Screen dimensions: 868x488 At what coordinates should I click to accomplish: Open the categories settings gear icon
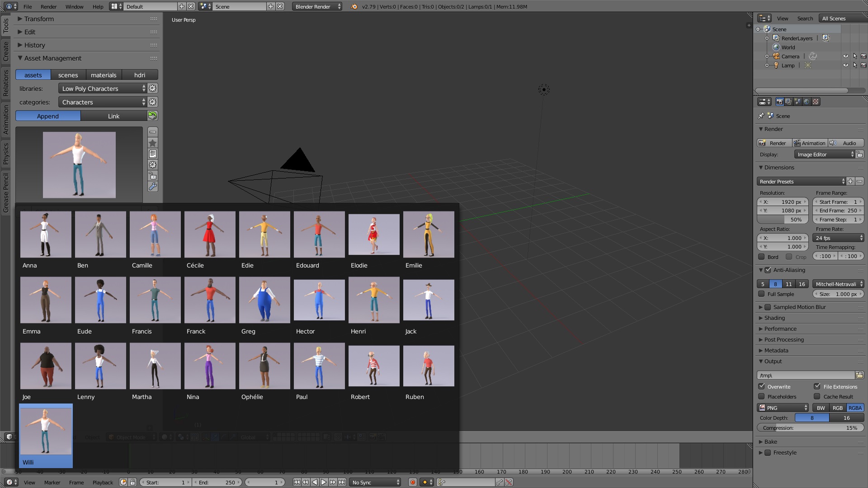pyautogui.click(x=153, y=102)
